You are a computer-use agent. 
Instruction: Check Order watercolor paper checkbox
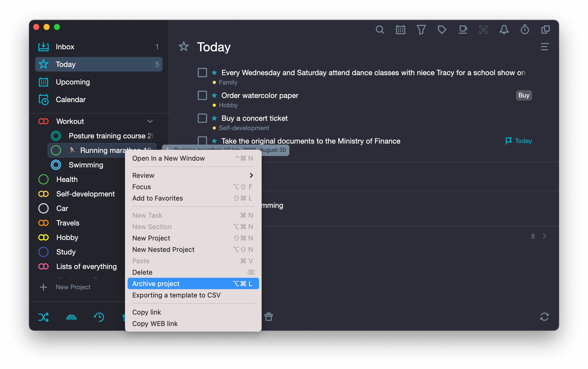click(202, 95)
